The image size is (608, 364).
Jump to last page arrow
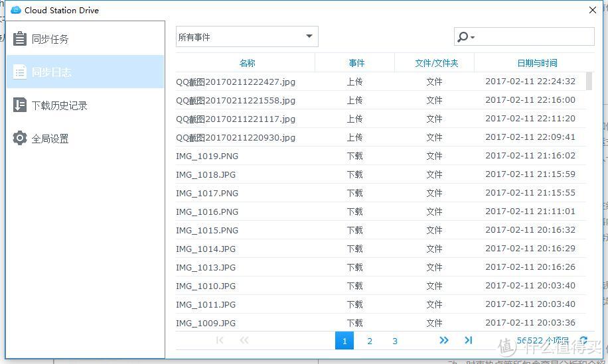(x=468, y=340)
